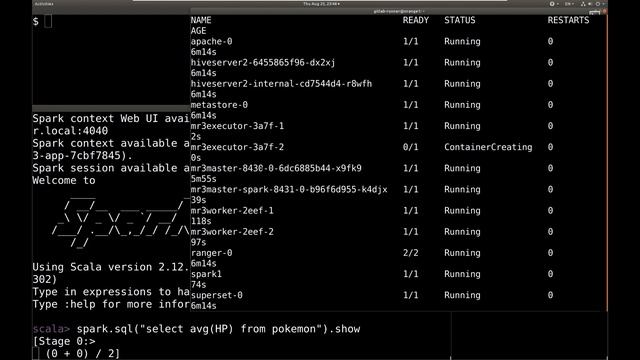The width and height of the screenshot is (640, 360).
Task: Select the mr3master-spark-8431-0-b96f6d955-k4djx pod name
Action: click(x=289, y=189)
